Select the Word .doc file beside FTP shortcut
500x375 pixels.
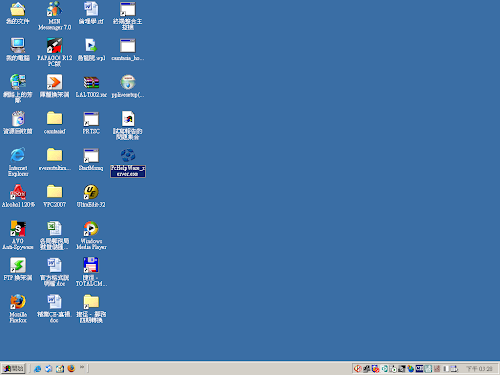54,266
